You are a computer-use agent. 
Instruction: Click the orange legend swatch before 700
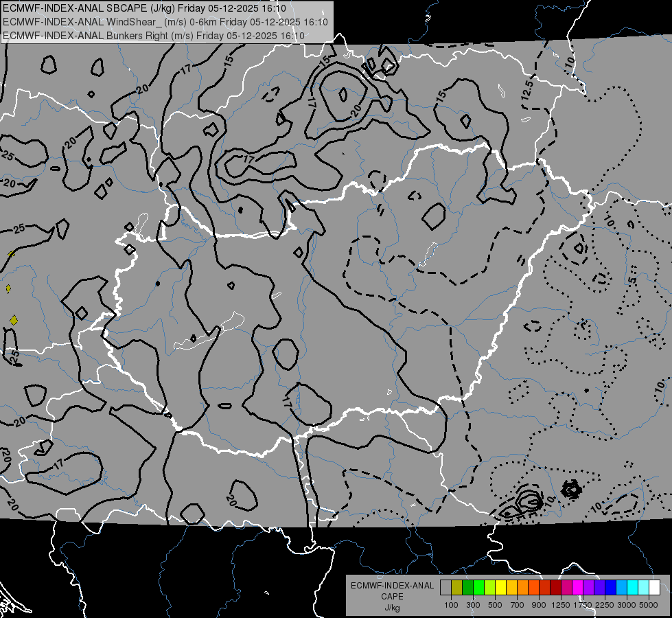tap(522, 588)
